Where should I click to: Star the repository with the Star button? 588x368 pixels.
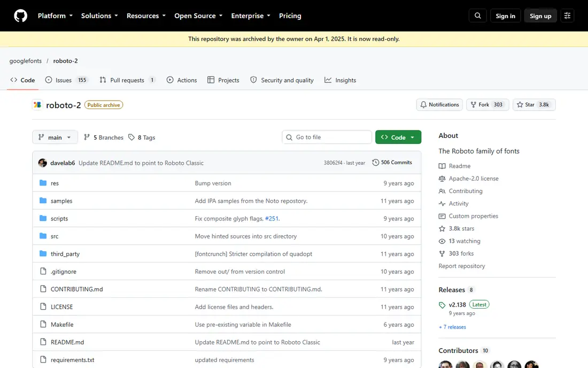coord(534,105)
